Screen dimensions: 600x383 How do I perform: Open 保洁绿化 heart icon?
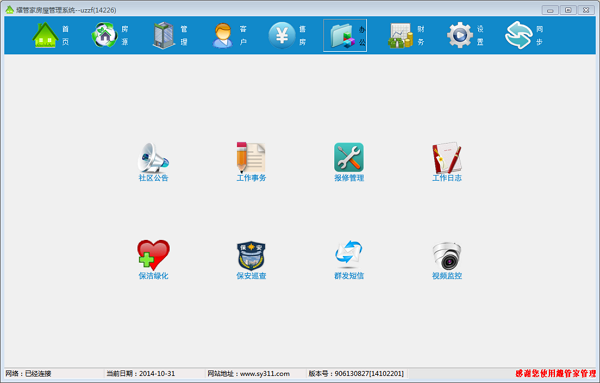pyautogui.click(x=153, y=255)
